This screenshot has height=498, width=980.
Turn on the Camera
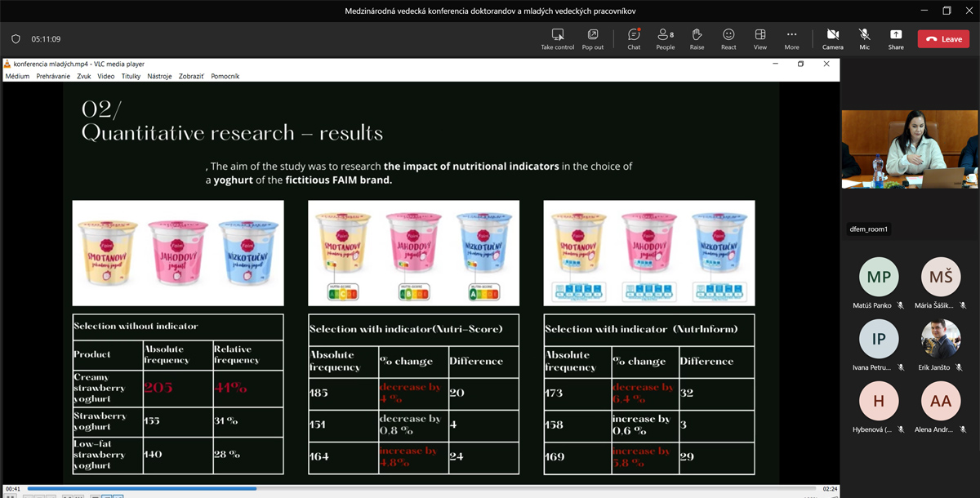click(x=832, y=38)
